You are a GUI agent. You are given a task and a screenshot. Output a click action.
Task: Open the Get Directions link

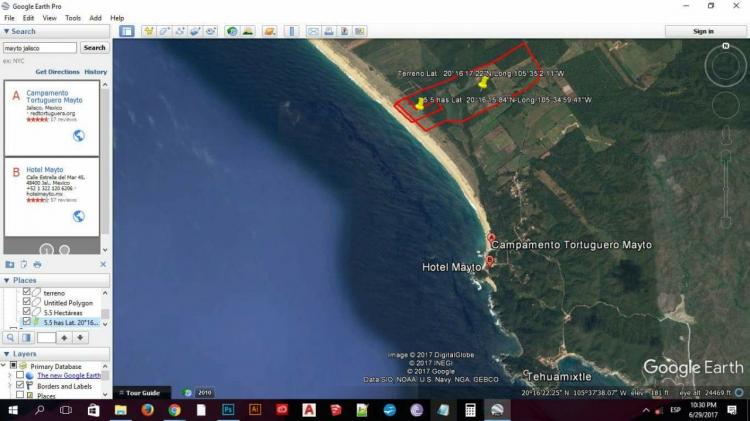(57, 72)
